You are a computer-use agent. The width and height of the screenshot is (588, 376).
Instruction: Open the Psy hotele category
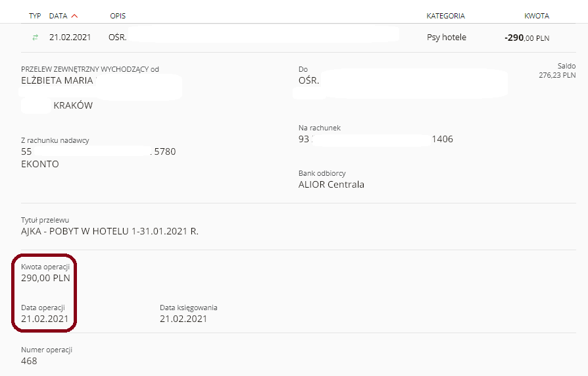pyautogui.click(x=446, y=37)
